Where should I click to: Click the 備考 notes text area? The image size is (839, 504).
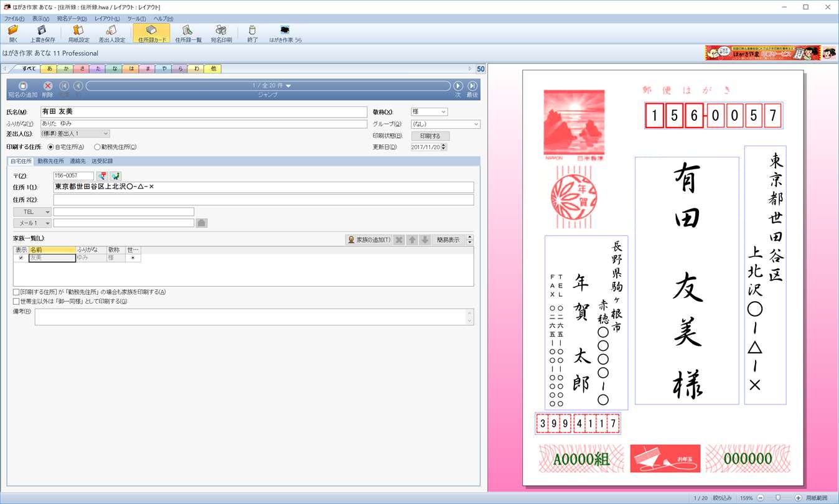point(254,317)
